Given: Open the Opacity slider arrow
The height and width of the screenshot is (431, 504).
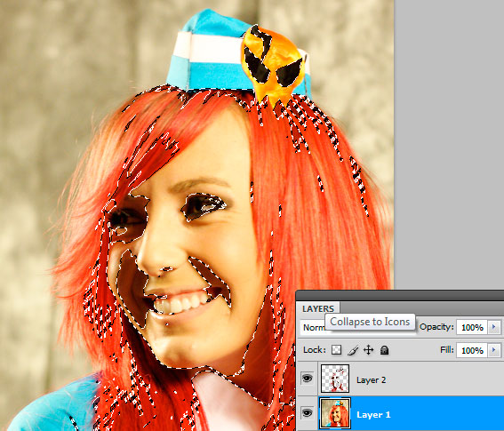Looking at the screenshot, I should (x=494, y=328).
